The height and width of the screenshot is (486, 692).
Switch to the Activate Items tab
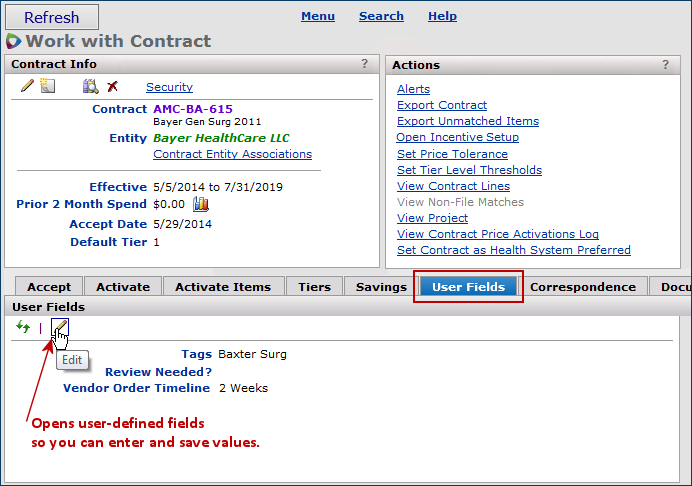pyautogui.click(x=223, y=287)
